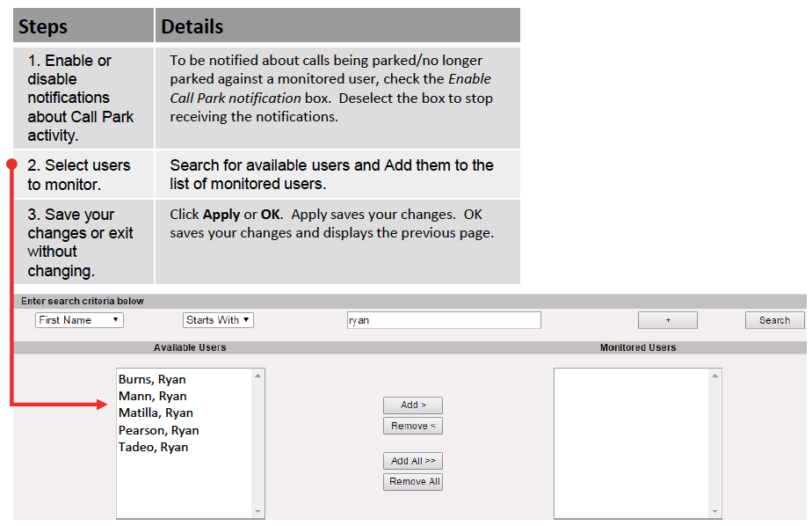812x526 pixels.
Task: Click the search text box containing ryan
Action: point(444,320)
